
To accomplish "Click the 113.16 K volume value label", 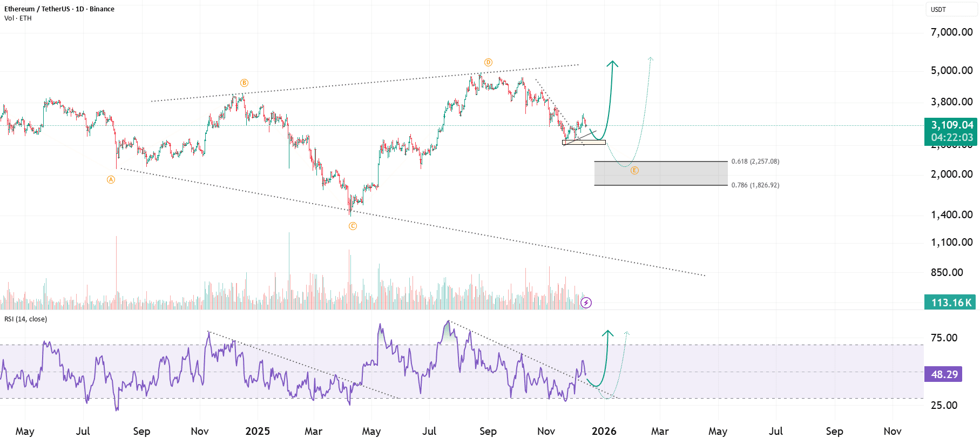I will click(950, 302).
